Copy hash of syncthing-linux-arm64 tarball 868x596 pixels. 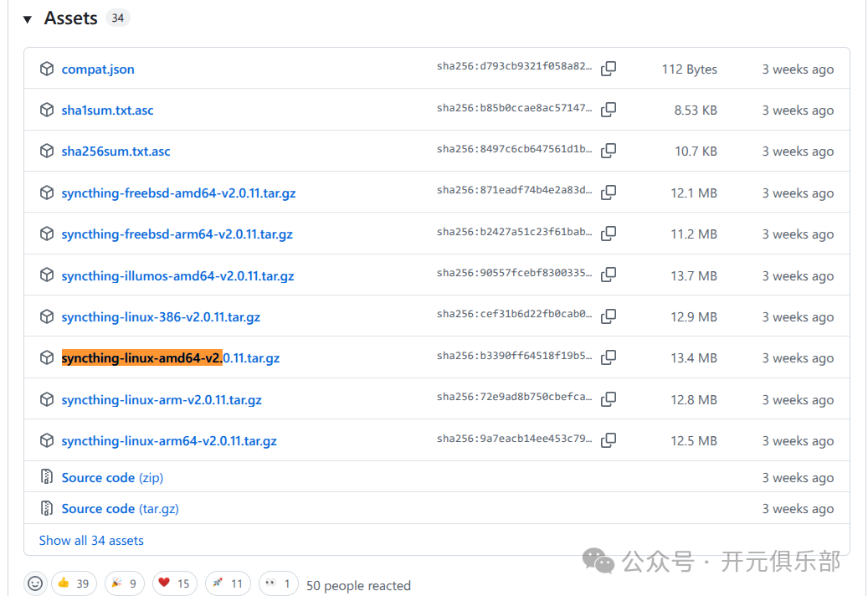coord(609,440)
